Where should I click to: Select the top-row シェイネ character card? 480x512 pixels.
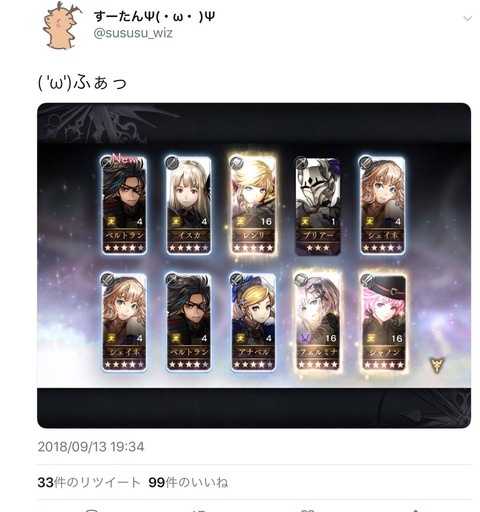click(x=382, y=205)
